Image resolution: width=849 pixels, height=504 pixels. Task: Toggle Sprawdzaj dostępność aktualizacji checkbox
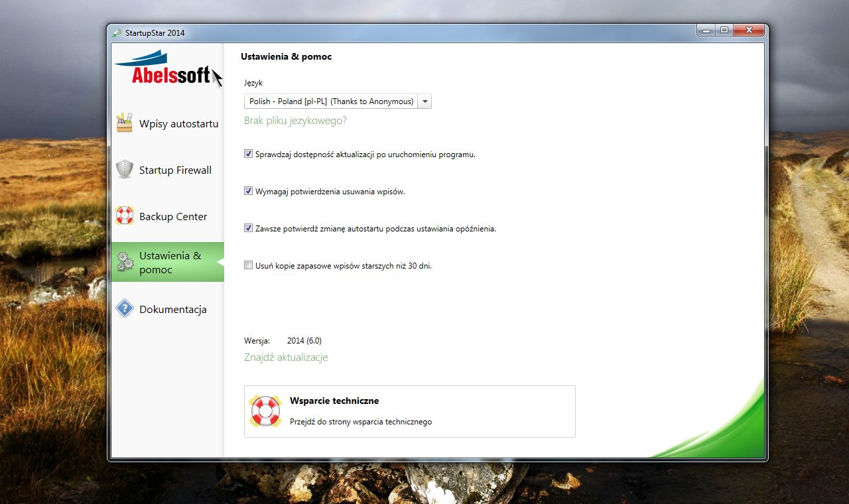pos(249,154)
